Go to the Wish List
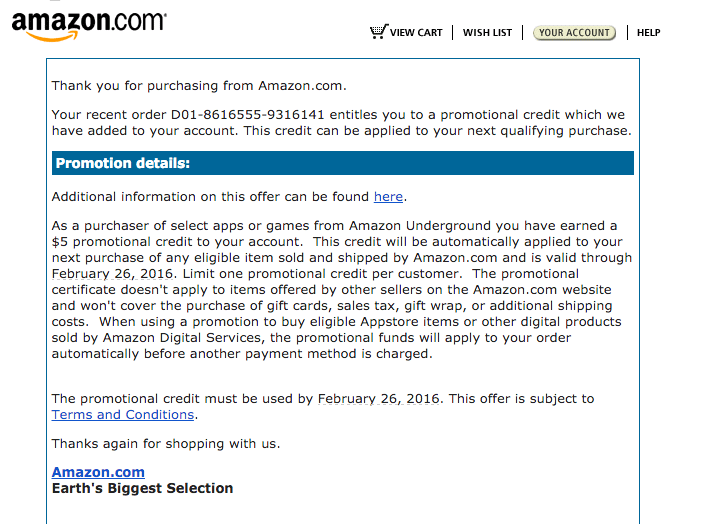The height and width of the screenshot is (524, 702). click(487, 33)
